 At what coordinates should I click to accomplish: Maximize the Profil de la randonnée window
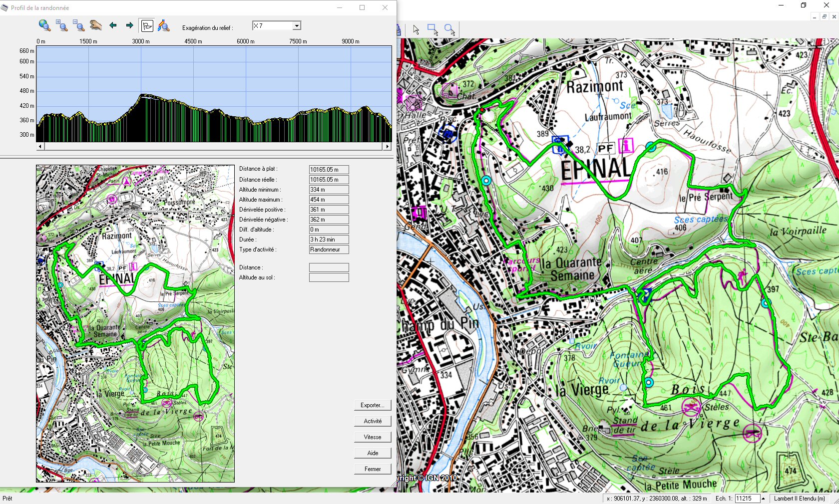click(x=362, y=7)
